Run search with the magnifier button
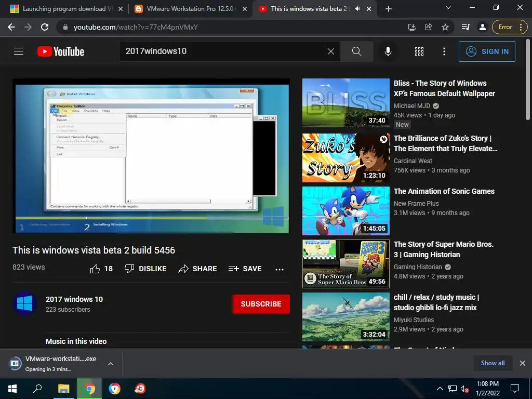 356,51
